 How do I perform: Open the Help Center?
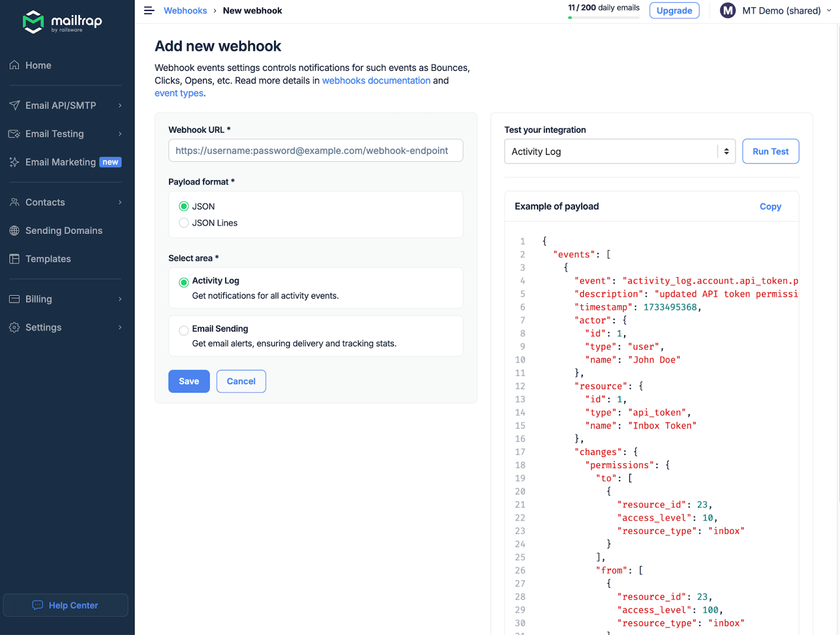pyautogui.click(x=65, y=605)
